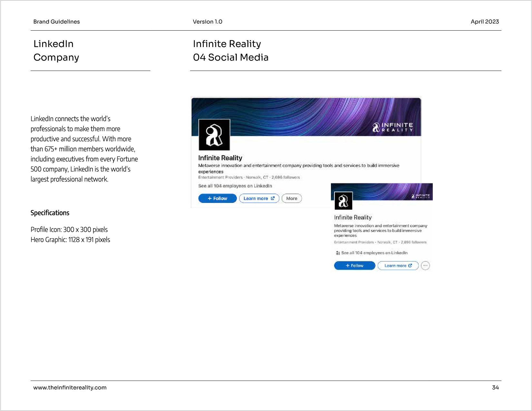Click the Infinite Reality profile logo in small mockup
This screenshot has height=411, width=532.
pos(343,201)
